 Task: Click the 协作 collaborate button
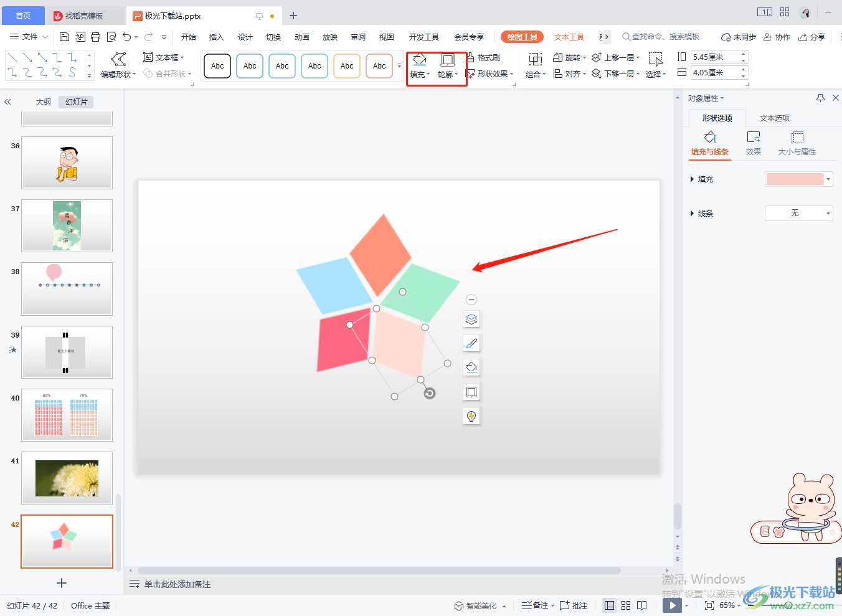click(x=777, y=37)
